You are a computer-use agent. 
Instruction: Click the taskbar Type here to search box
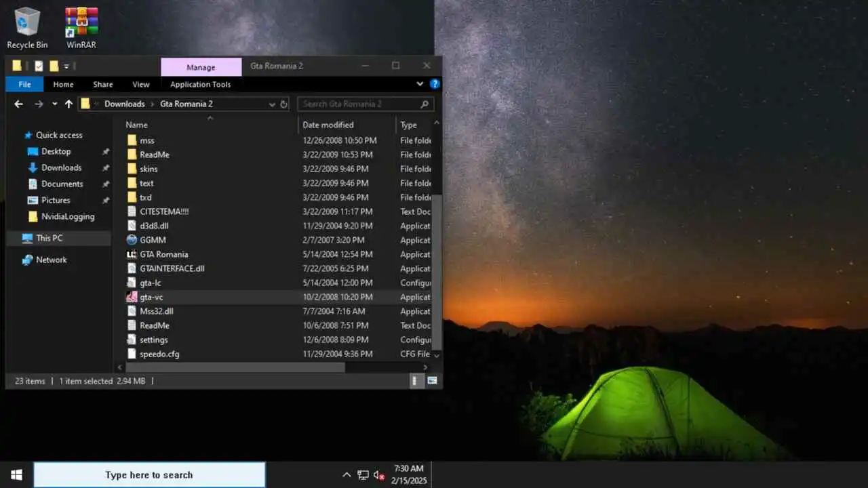(x=149, y=475)
